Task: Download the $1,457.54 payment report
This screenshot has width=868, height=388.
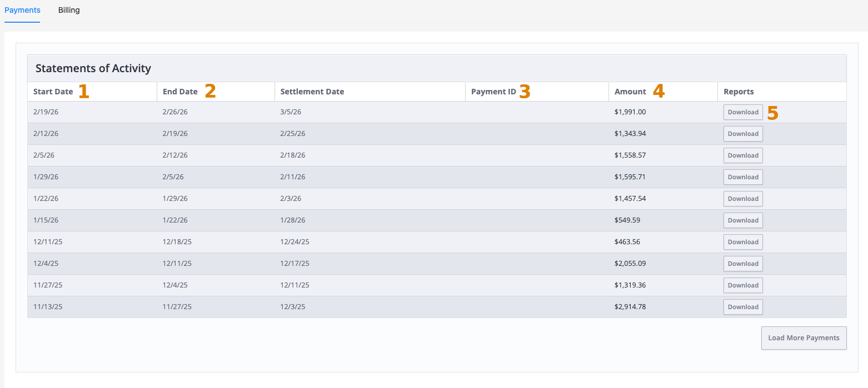Action: click(743, 199)
